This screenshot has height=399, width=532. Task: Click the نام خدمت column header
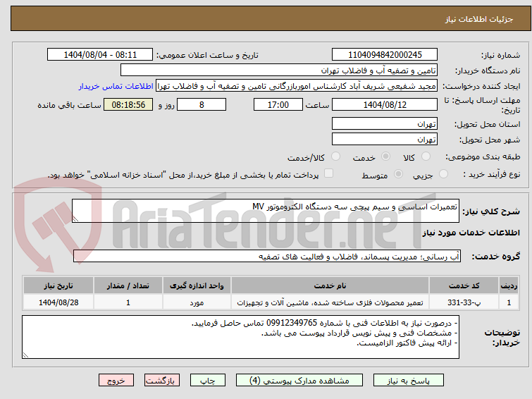pos(330,286)
